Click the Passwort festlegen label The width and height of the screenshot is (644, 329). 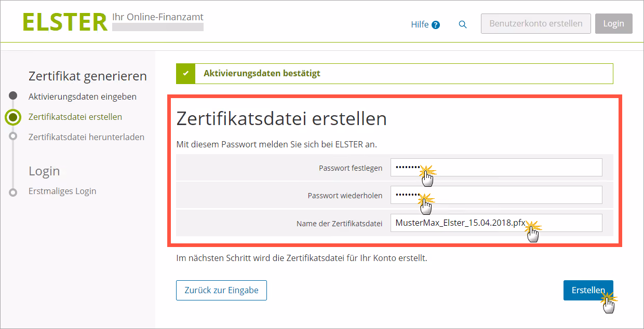coord(351,168)
